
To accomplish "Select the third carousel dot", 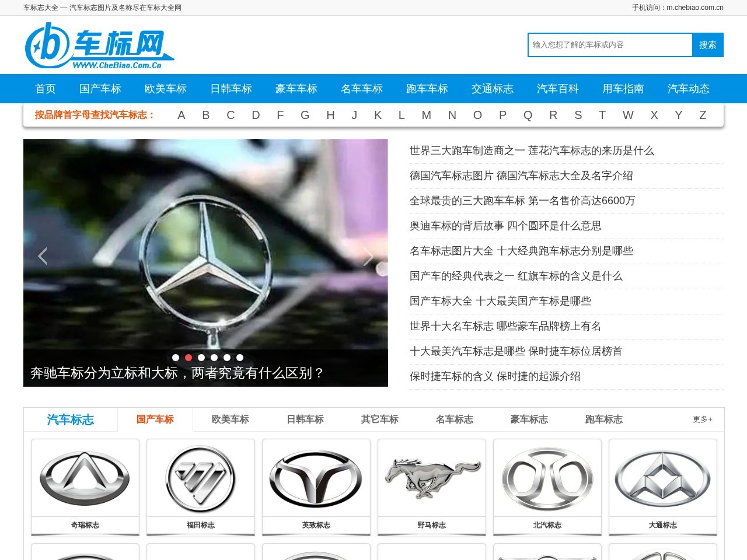I will click(201, 358).
